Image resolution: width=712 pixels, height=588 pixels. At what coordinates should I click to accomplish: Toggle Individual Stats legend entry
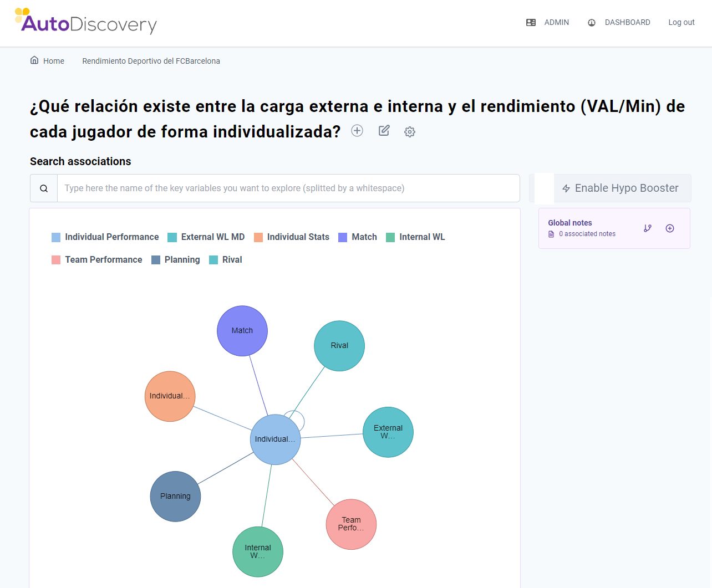pyautogui.click(x=292, y=237)
